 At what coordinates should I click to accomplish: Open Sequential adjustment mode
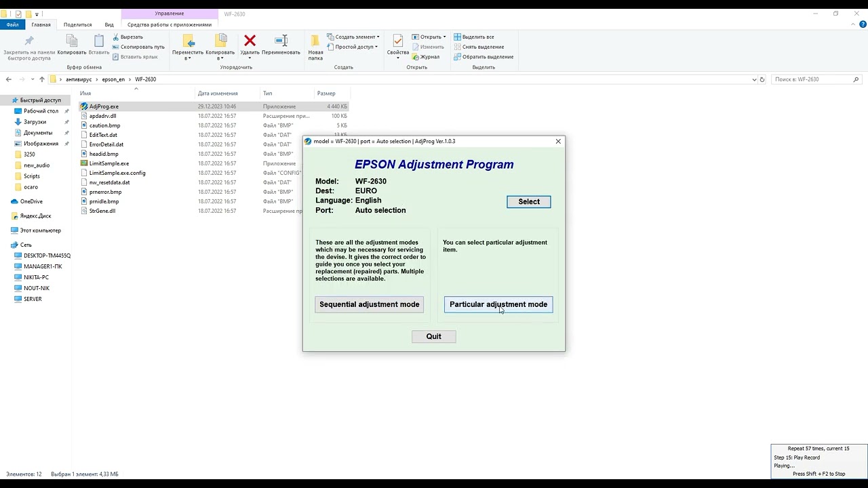coord(370,304)
